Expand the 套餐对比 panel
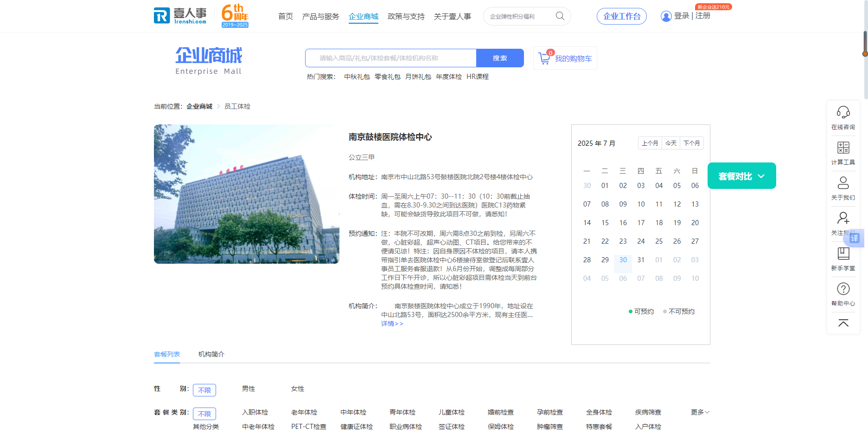This screenshot has width=868, height=434. tap(741, 176)
